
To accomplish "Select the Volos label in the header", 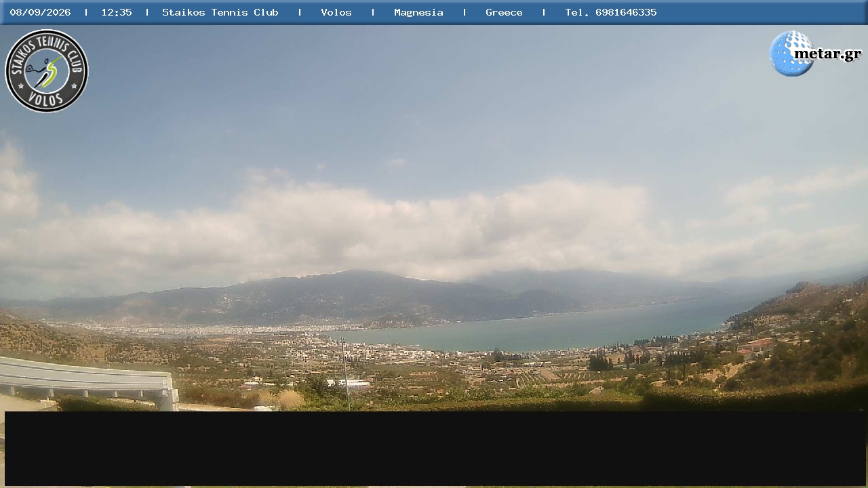I will point(336,12).
